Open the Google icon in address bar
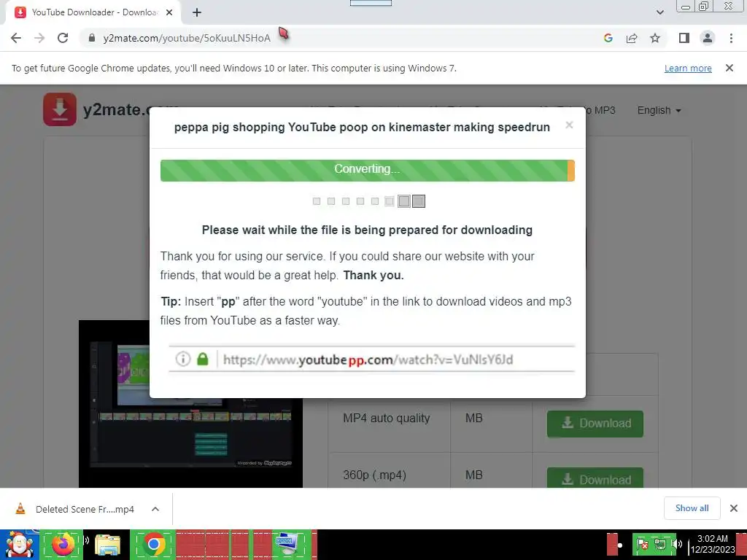 608,38
